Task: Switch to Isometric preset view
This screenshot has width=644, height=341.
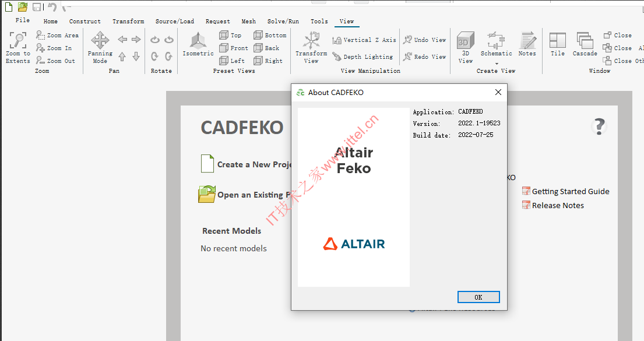Action: click(x=198, y=44)
